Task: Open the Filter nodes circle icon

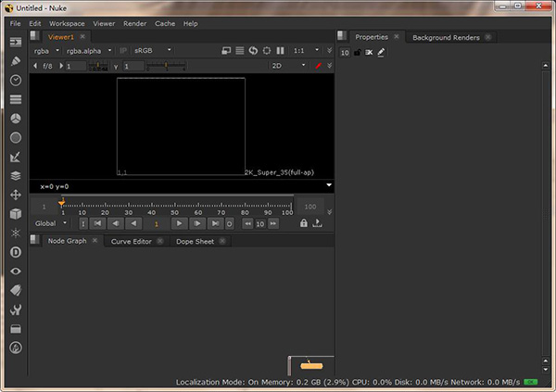Action: tap(16, 138)
